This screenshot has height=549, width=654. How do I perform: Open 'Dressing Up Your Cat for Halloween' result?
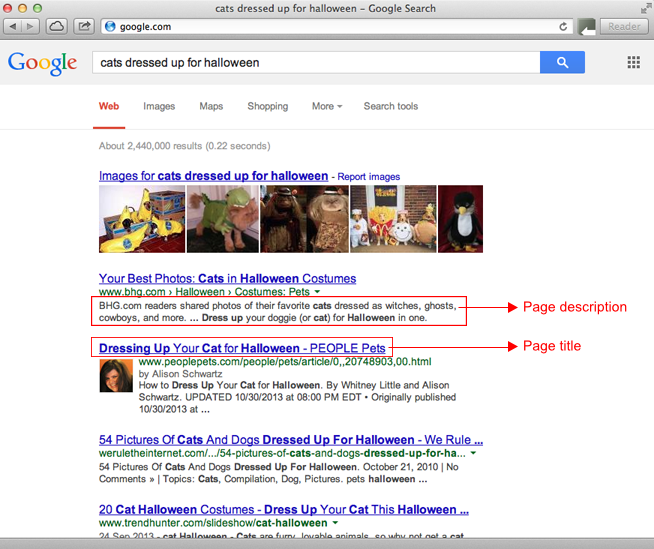pyautogui.click(x=242, y=348)
